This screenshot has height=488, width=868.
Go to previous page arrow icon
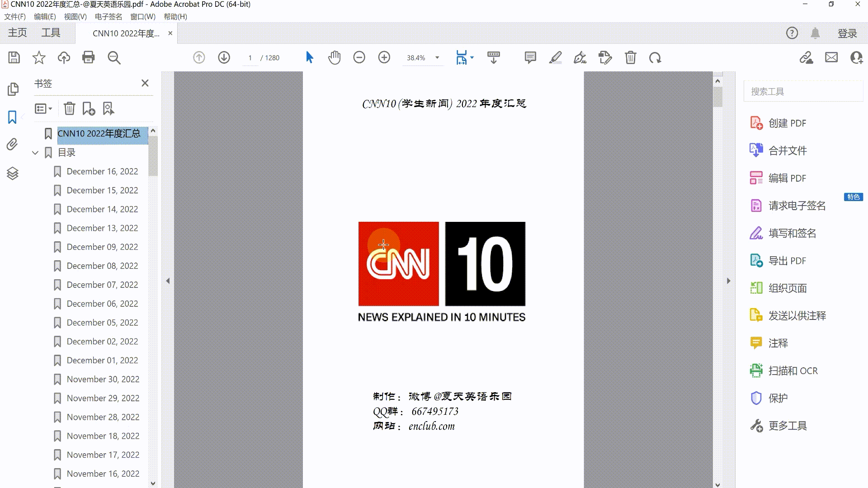pyautogui.click(x=199, y=57)
